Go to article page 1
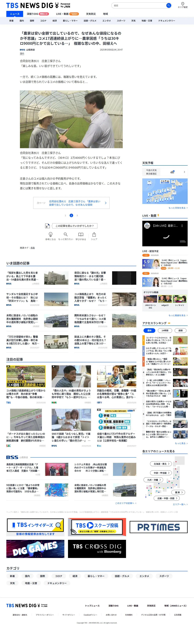 pos(65,215)
